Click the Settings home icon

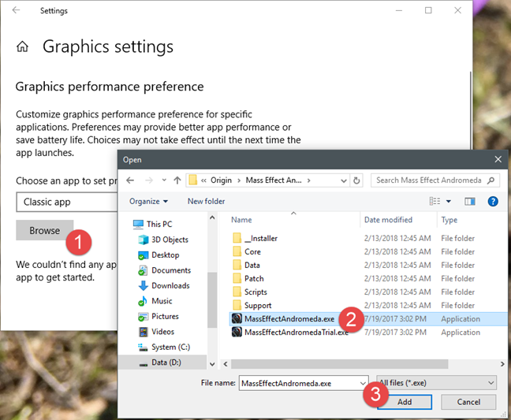(x=22, y=46)
